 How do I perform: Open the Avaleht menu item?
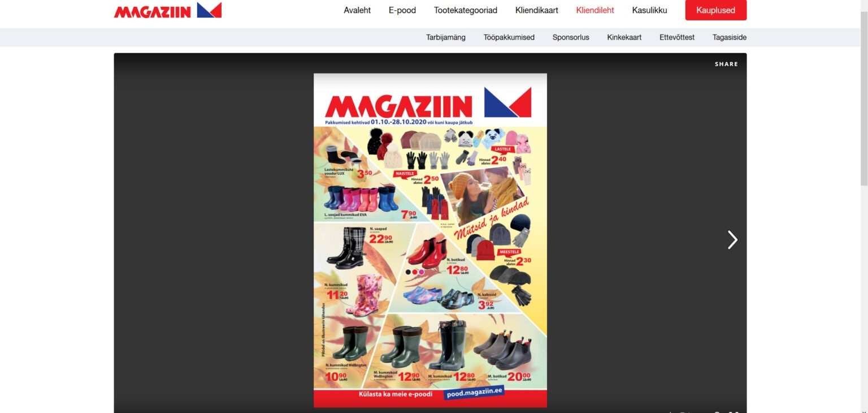pyautogui.click(x=357, y=10)
